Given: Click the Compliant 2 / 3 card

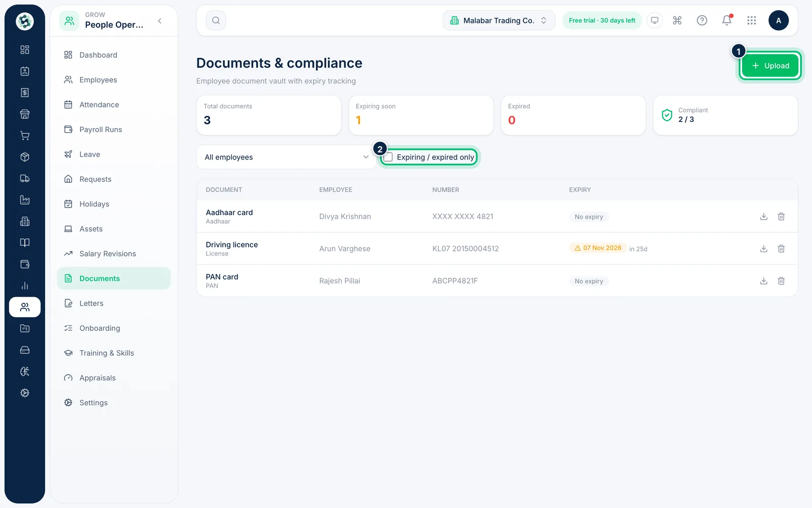Looking at the screenshot, I should (725, 115).
